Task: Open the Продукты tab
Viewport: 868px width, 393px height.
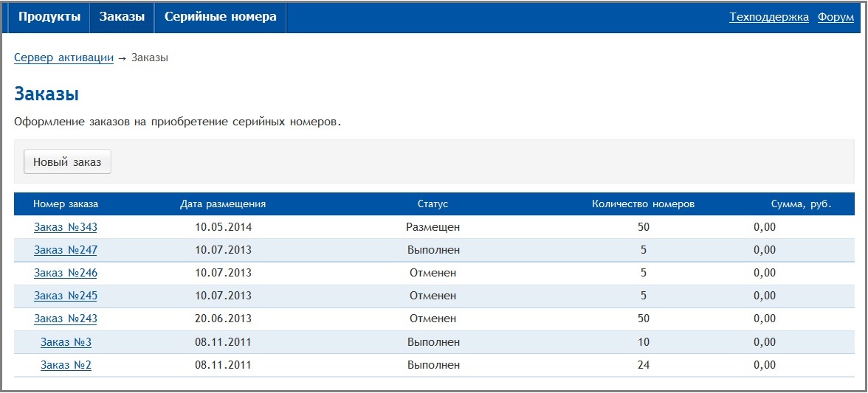Action: tap(49, 17)
